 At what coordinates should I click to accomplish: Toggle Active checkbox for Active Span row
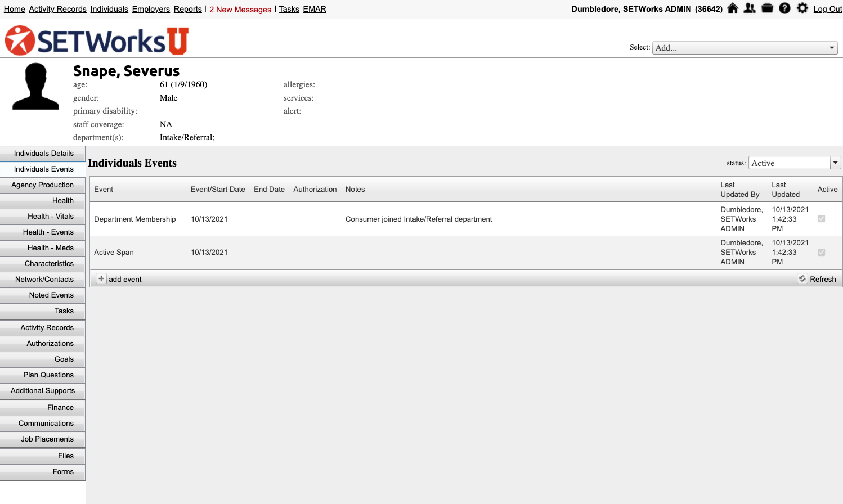coord(821,252)
